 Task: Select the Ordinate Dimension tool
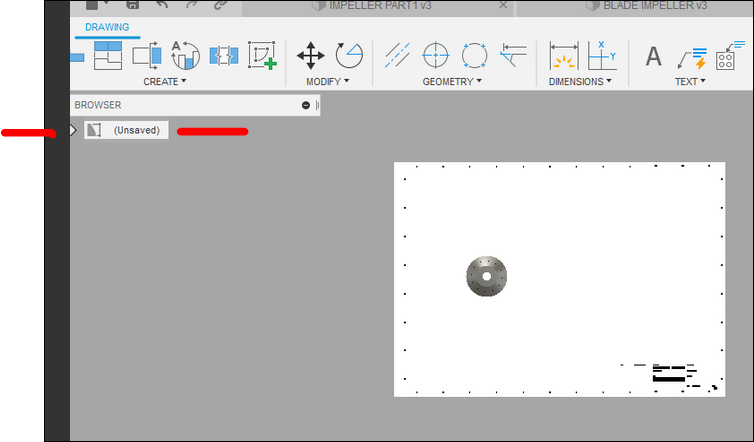602,55
